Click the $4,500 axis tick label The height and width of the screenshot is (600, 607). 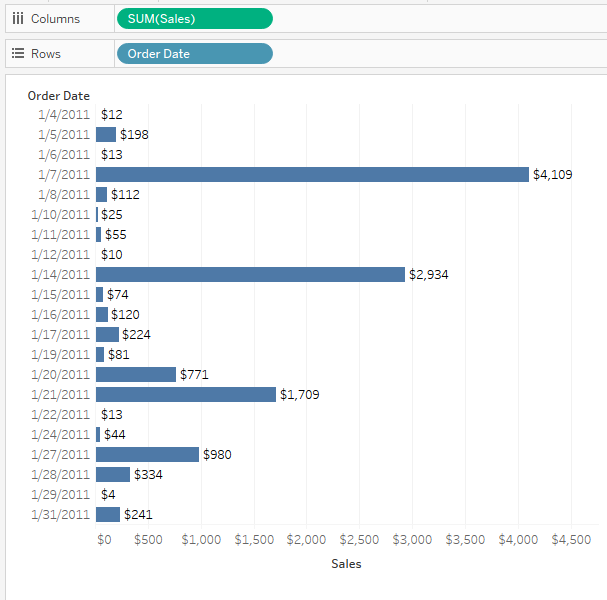570,540
